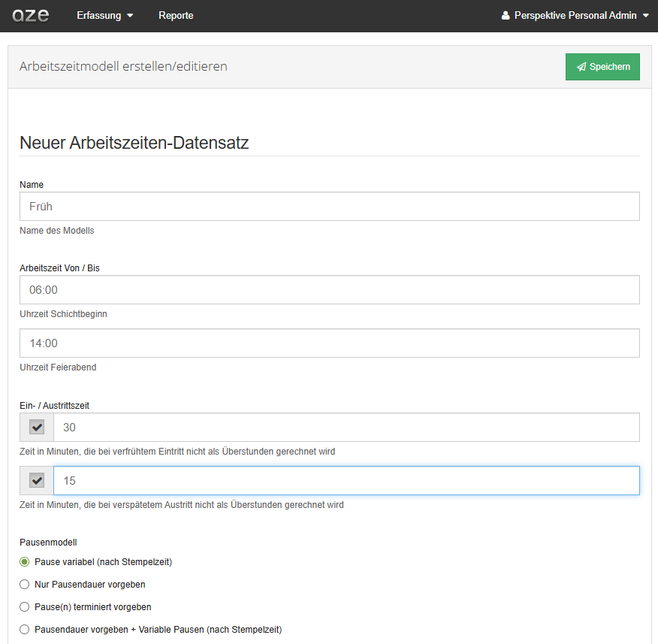Toggle the early entry minutes checkbox
Viewport: 658px width, 644px height.
[x=37, y=428]
